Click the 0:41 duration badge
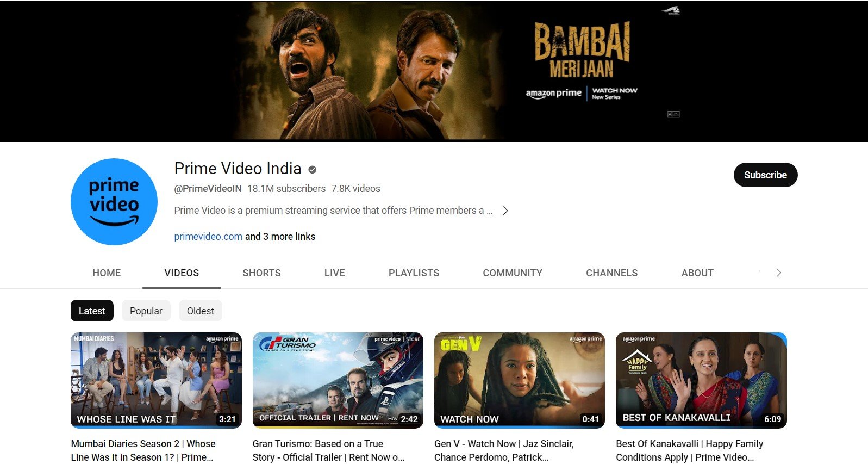 [x=591, y=419]
